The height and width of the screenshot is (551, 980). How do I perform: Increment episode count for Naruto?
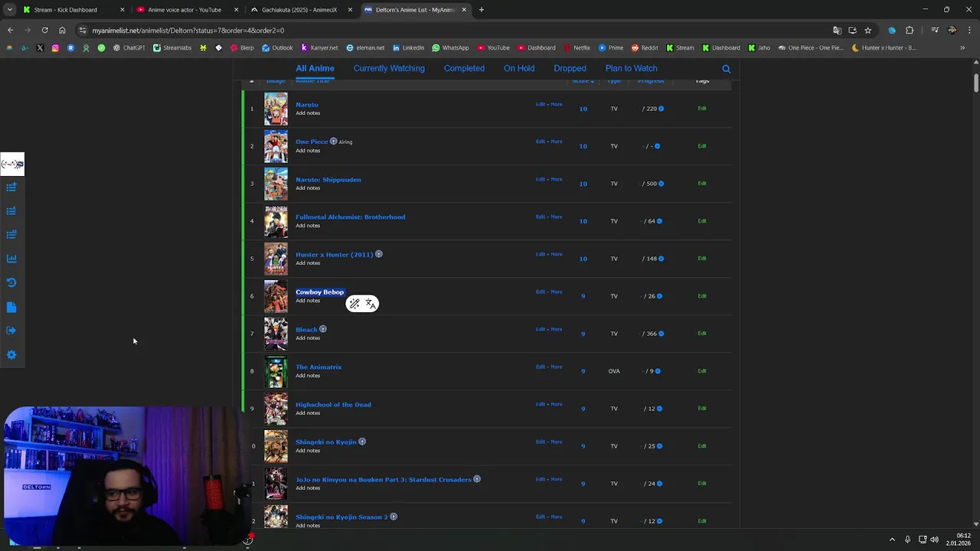coord(661,109)
